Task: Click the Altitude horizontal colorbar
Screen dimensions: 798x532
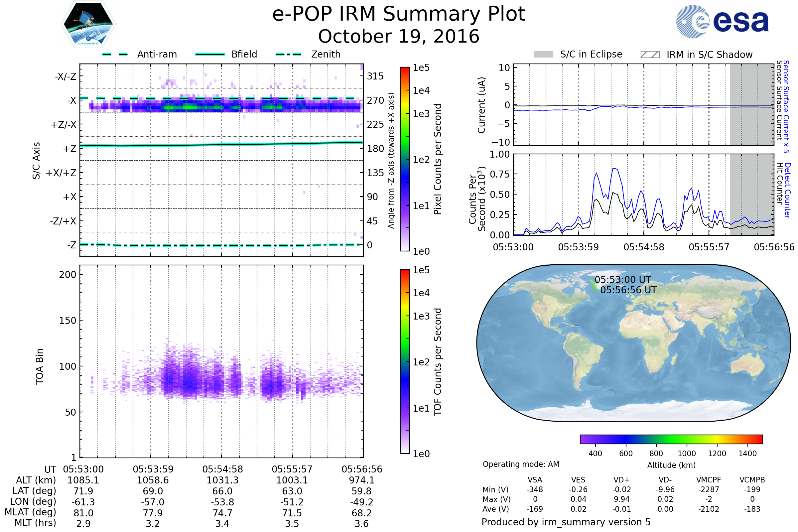Action: pos(671,439)
